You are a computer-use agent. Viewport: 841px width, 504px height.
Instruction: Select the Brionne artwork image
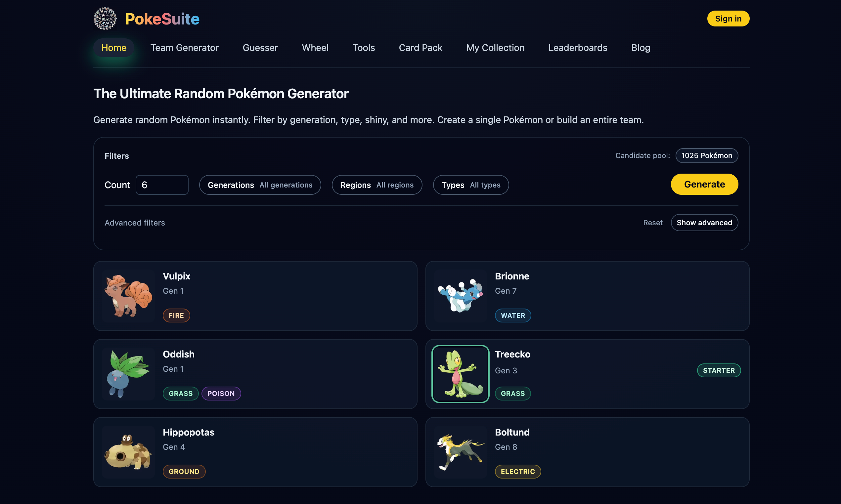[x=460, y=296]
